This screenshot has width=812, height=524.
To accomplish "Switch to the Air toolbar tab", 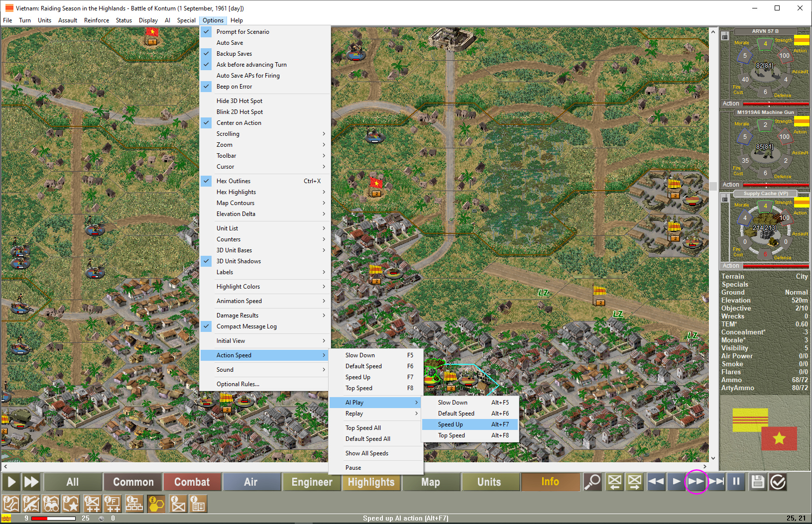I will tap(251, 482).
